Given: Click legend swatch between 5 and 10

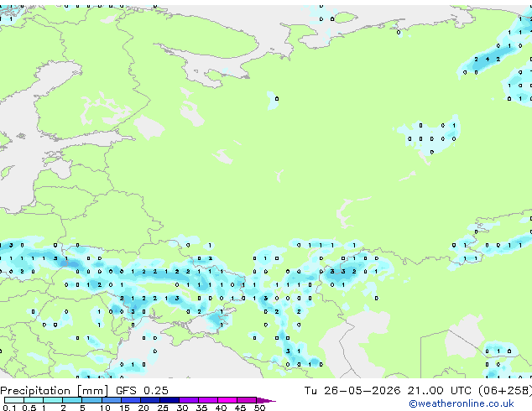Looking at the screenshot, I should [x=91, y=400].
